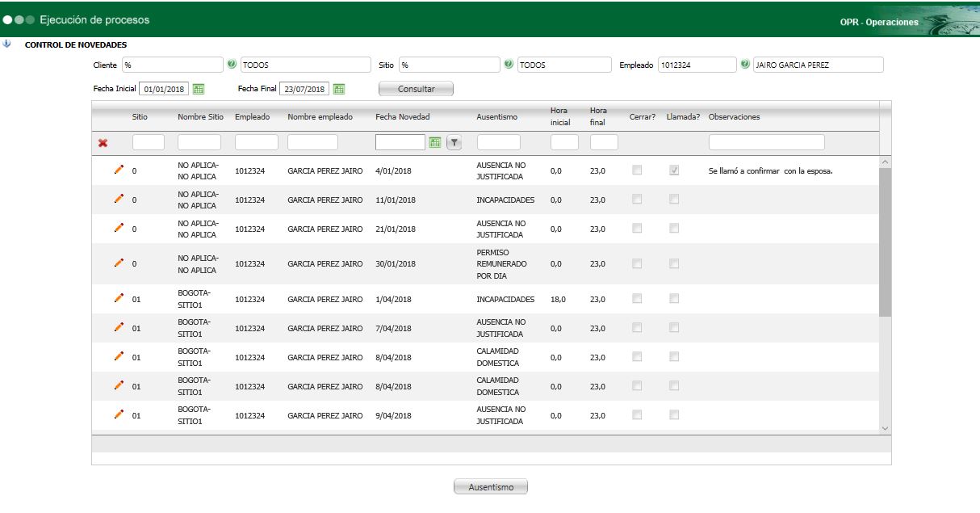980x513 pixels.
Task: Collapse the Control de Novedades section arrow
Action: 6,44
